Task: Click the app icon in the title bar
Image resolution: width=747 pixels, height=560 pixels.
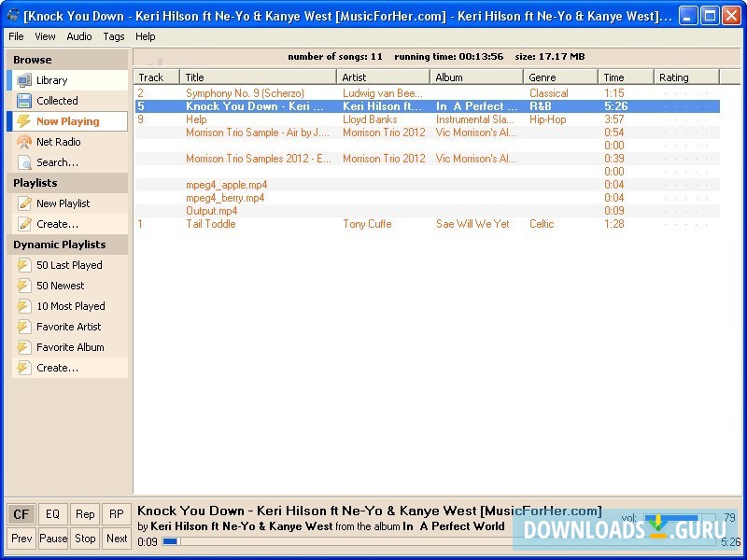Action: 12,16
